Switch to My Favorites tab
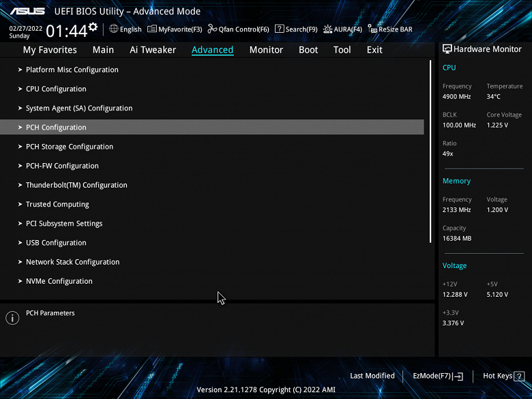 coord(50,50)
